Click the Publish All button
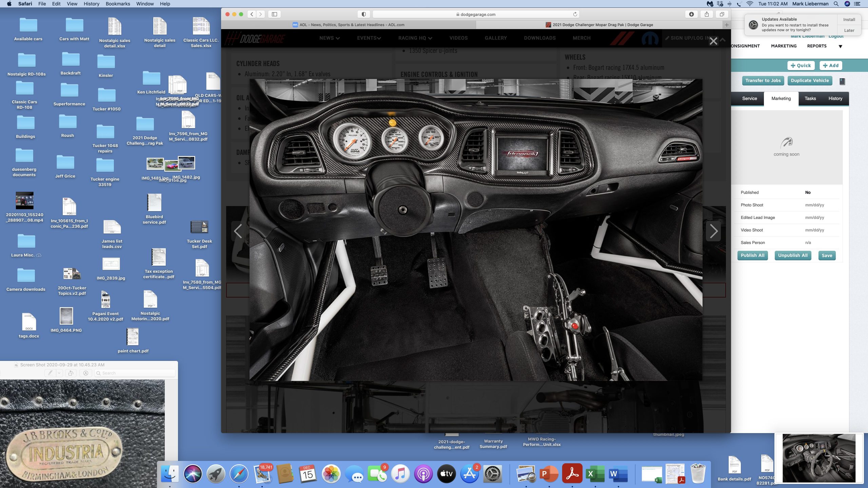 click(x=752, y=255)
